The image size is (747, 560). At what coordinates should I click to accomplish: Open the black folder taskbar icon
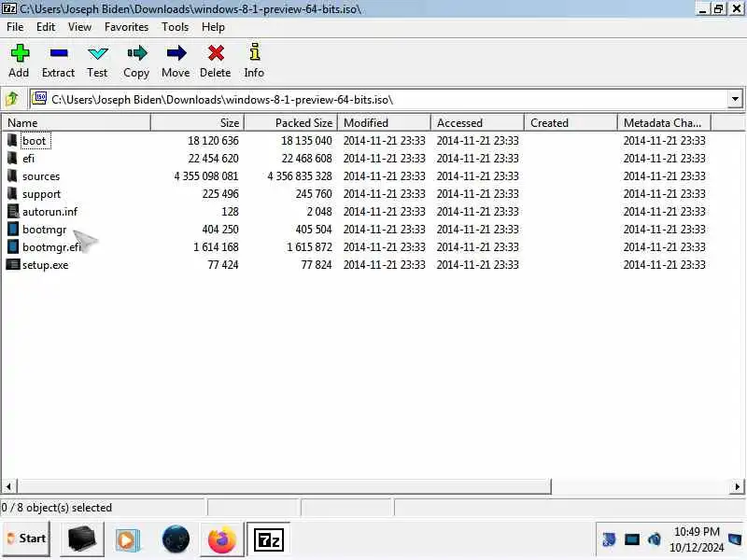[82, 539]
